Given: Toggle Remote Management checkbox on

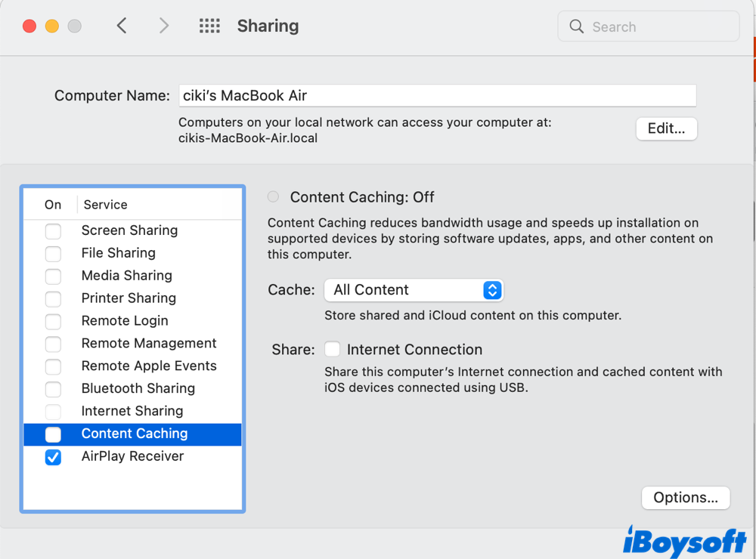Looking at the screenshot, I should point(53,344).
